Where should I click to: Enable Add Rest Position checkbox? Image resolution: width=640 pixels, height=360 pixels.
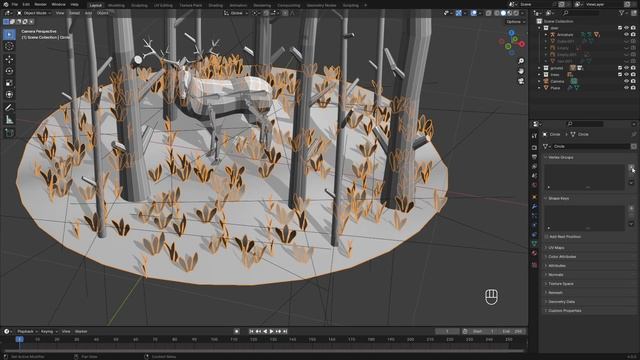547,237
